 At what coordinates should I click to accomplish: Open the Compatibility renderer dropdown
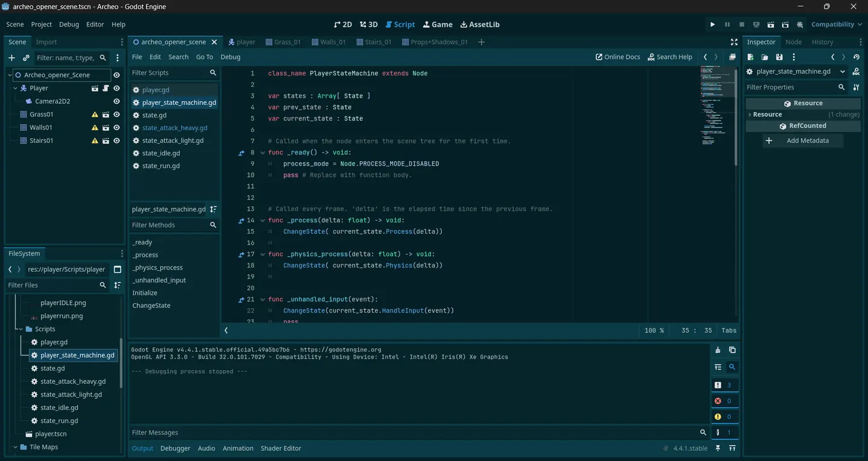click(x=835, y=24)
